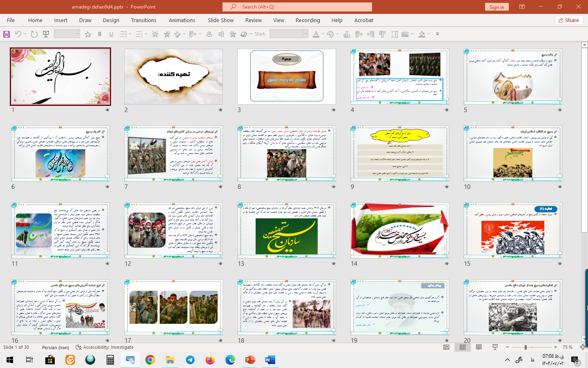This screenshot has height=368, width=588.
Task: Click the Save icon in Quick Access toolbar
Action: 7,34
